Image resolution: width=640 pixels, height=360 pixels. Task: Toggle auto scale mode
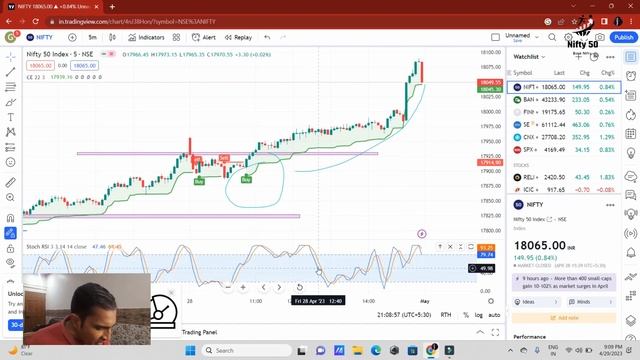pyautogui.click(x=494, y=315)
